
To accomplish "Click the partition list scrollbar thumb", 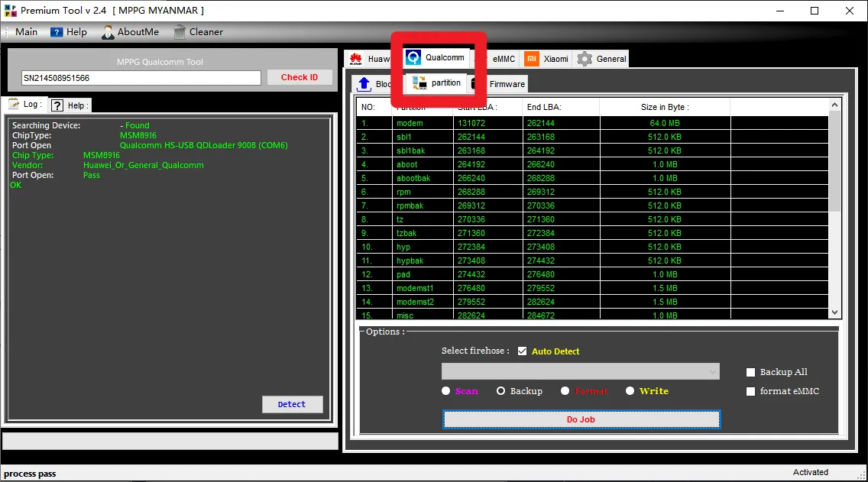I will point(835,160).
